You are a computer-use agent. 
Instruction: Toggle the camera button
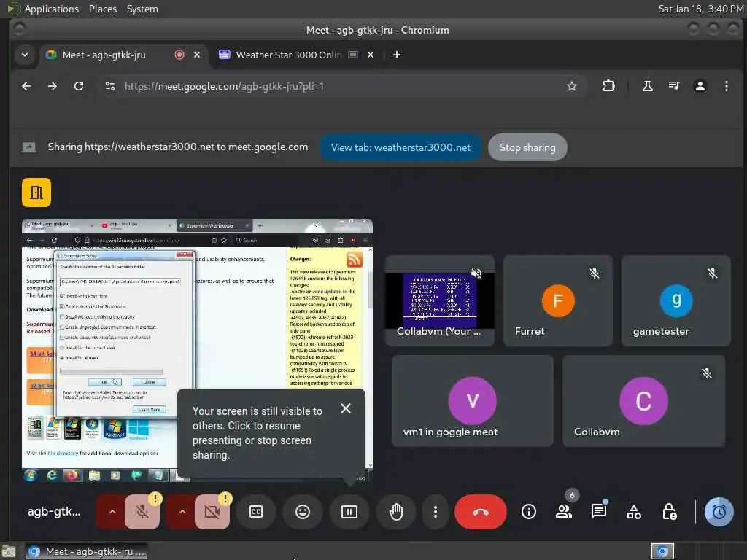(212, 512)
